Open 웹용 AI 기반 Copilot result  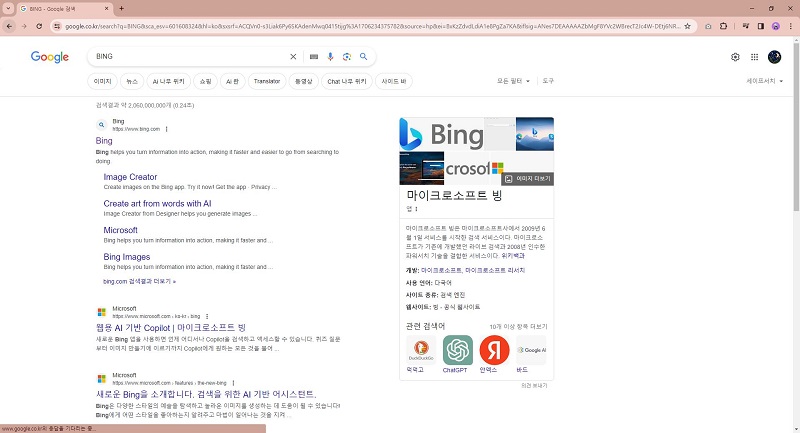point(171,328)
